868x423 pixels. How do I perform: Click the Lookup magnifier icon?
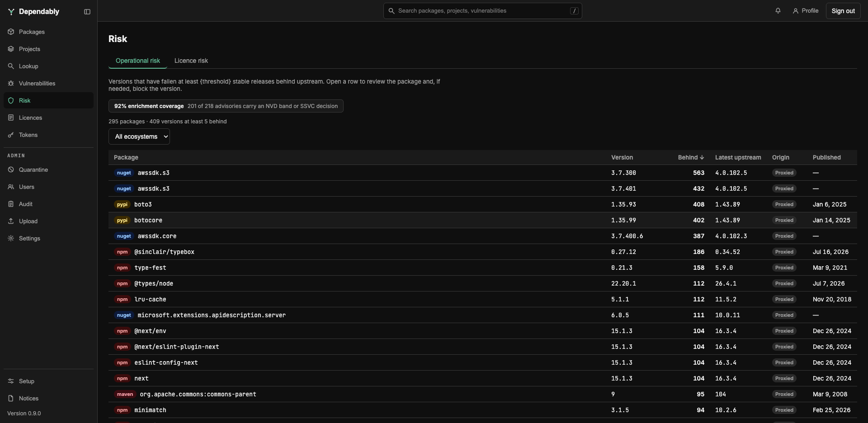(11, 66)
